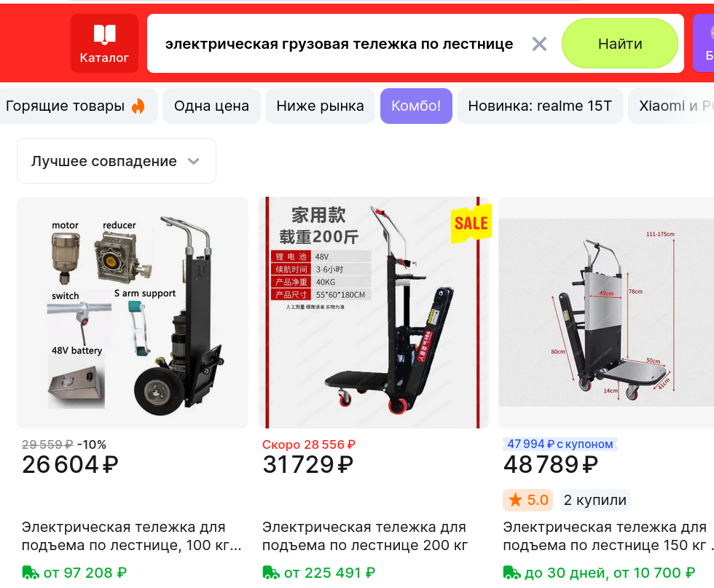
Task: Open the Ниже рынка chip
Action: click(x=320, y=106)
